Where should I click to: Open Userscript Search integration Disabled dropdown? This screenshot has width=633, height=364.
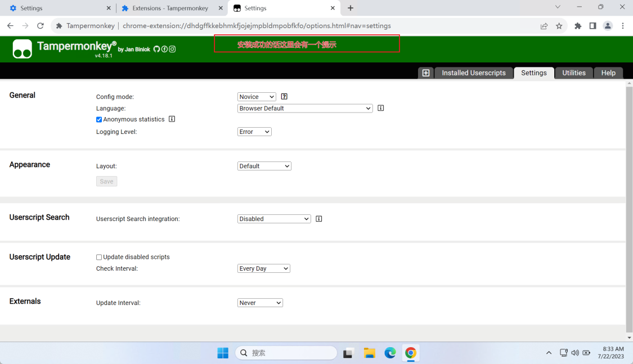click(274, 219)
